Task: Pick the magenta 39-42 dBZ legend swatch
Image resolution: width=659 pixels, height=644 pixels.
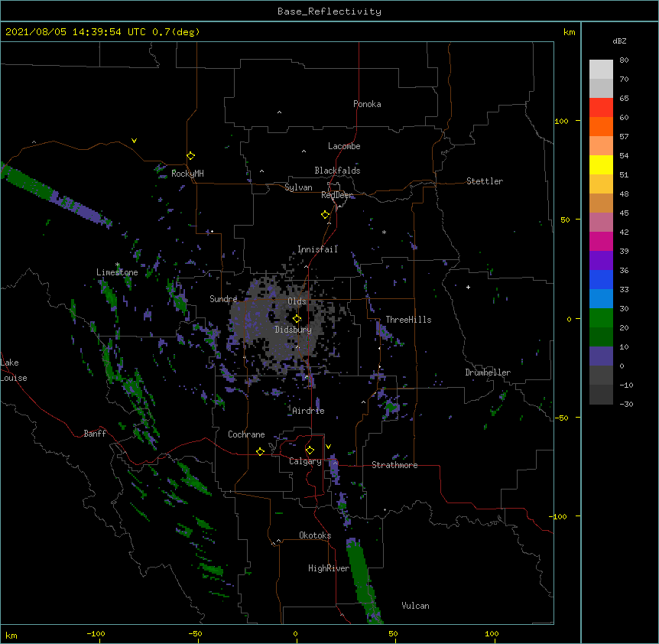Action: (601, 241)
